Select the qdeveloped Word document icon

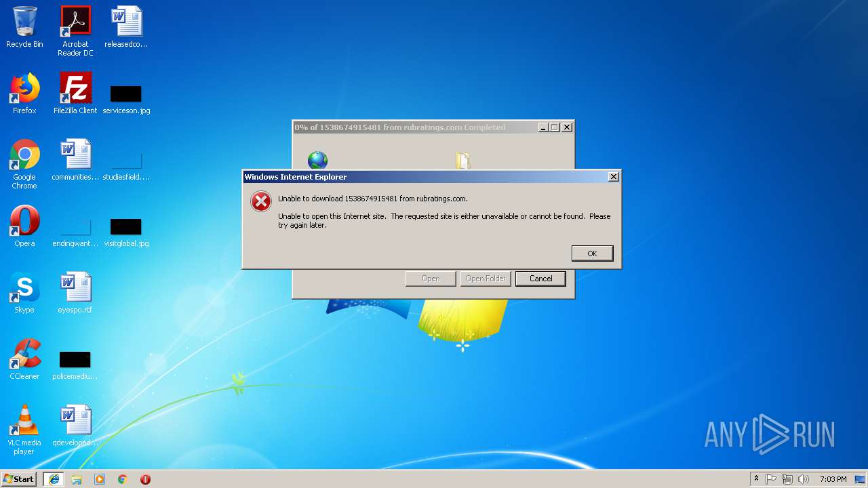point(75,426)
